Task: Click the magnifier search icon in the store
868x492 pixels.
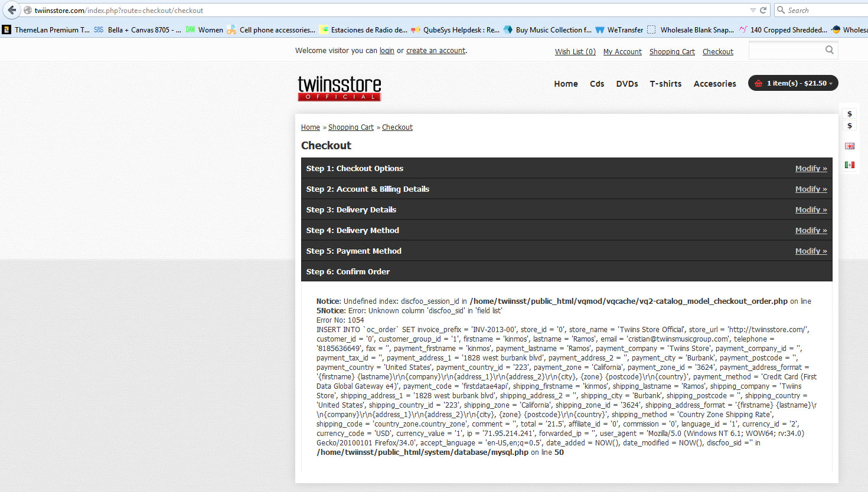Action: point(830,50)
